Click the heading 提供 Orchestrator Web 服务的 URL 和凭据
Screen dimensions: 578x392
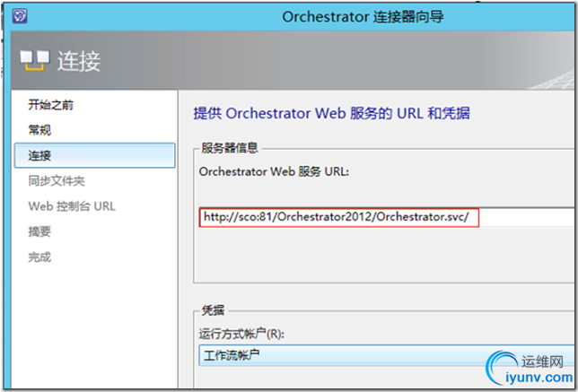point(332,113)
